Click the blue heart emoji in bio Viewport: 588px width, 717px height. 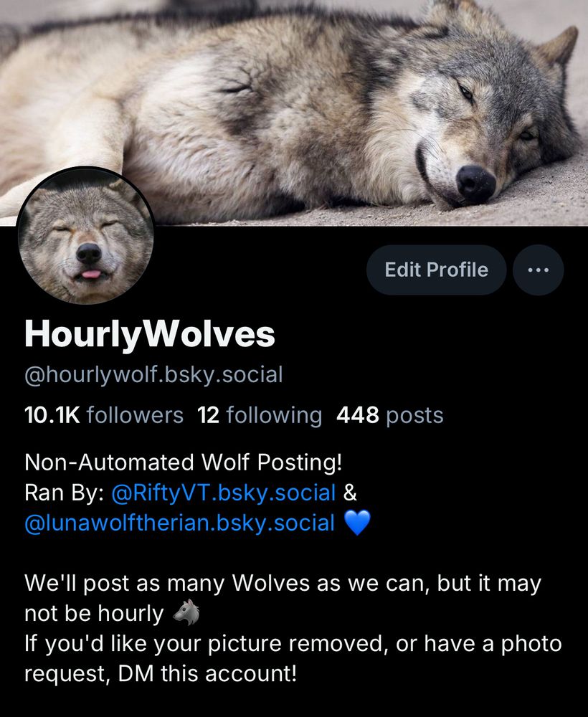click(x=356, y=523)
